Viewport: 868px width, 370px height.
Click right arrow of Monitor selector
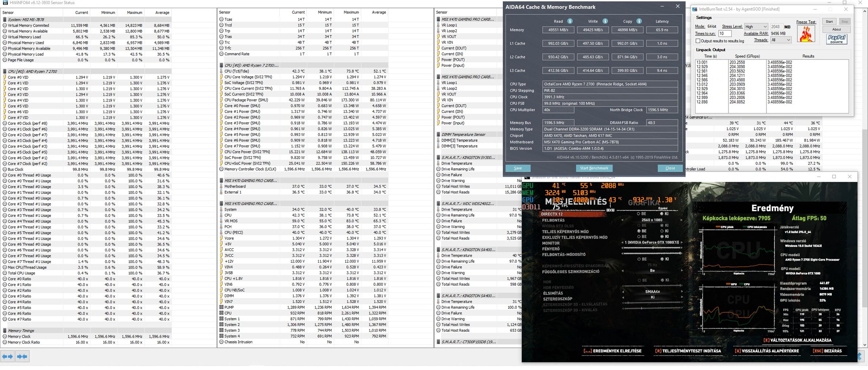point(681,243)
